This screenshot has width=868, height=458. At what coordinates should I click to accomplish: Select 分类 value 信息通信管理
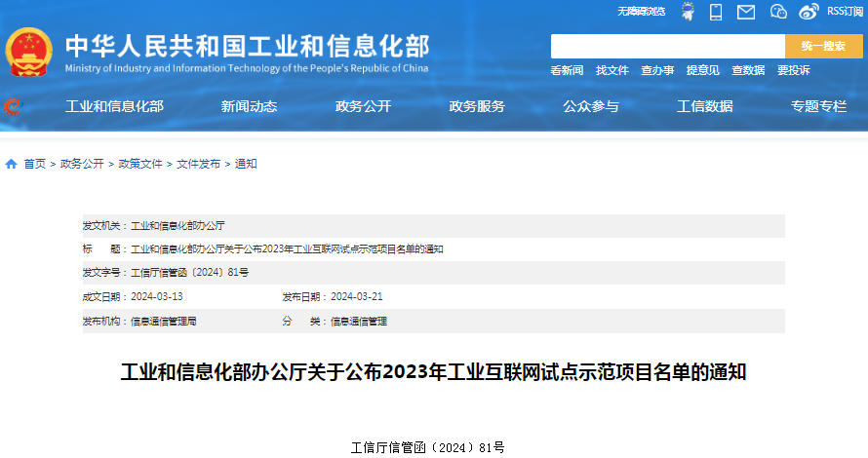(x=359, y=322)
